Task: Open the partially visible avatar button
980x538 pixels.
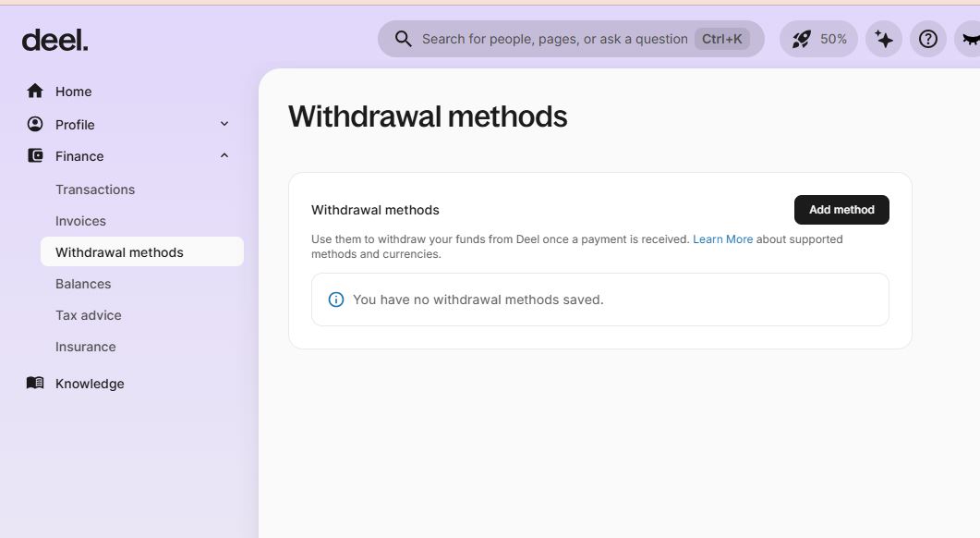Action: click(968, 40)
